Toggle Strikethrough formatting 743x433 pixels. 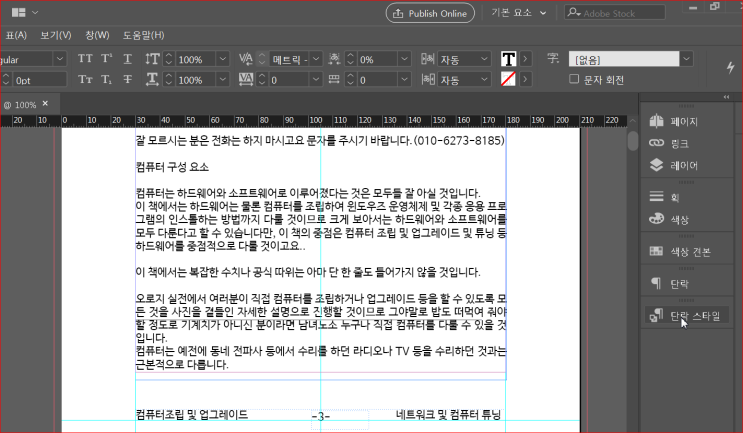(x=128, y=79)
